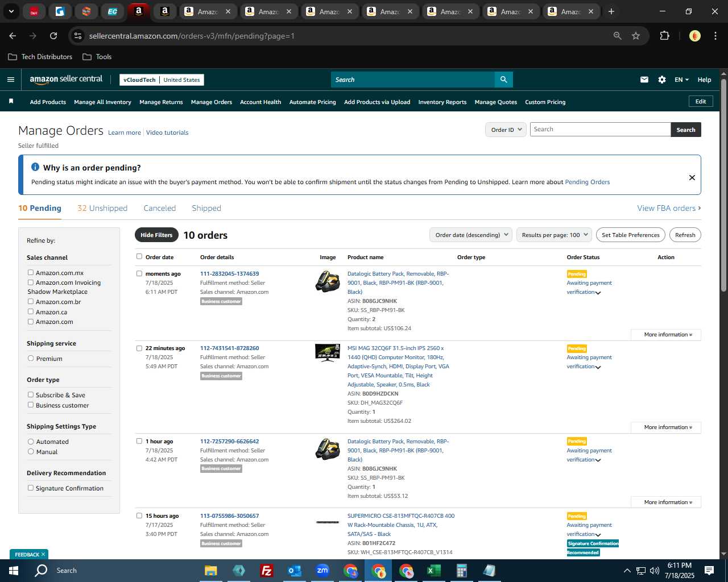The image size is (728, 582).
Task: Open Automate Pricing menu item
Action: [312, 102]
